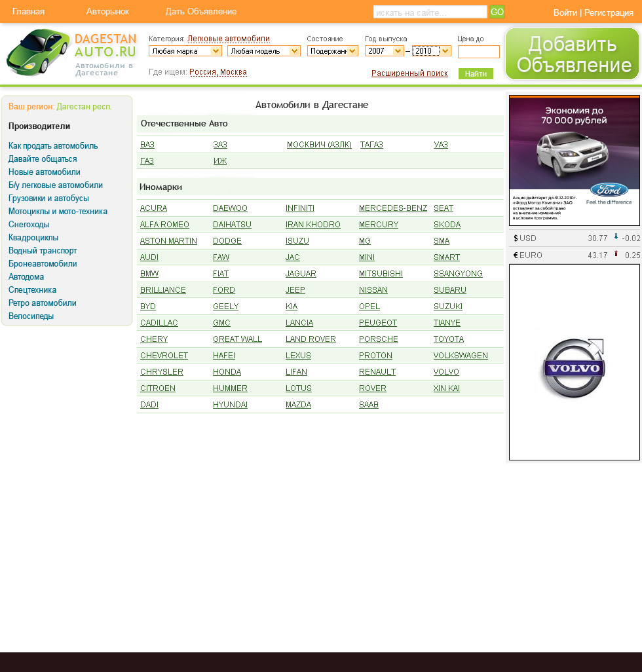This screenshot has height=672, width=642.
Task: Select Спецтехника in sidebar
Action: pos(33,289)
